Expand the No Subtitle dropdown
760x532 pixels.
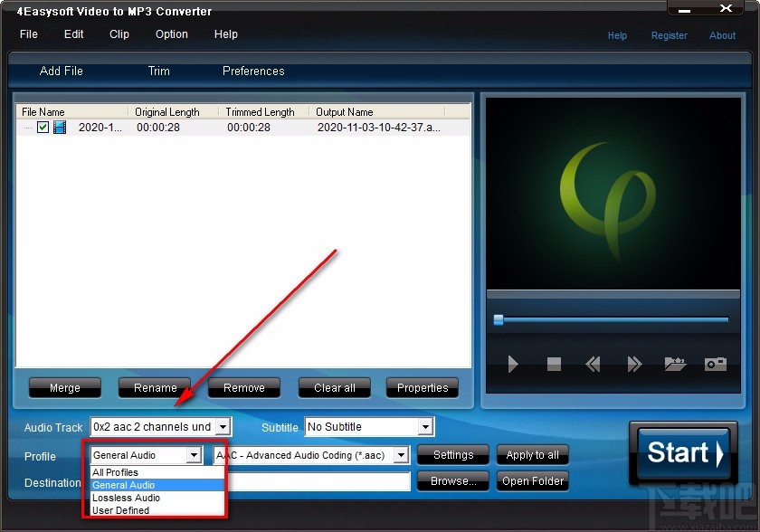[424, 426]
